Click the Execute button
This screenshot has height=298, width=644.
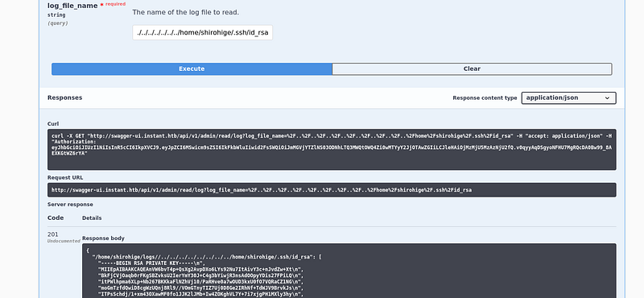(192, 69)
